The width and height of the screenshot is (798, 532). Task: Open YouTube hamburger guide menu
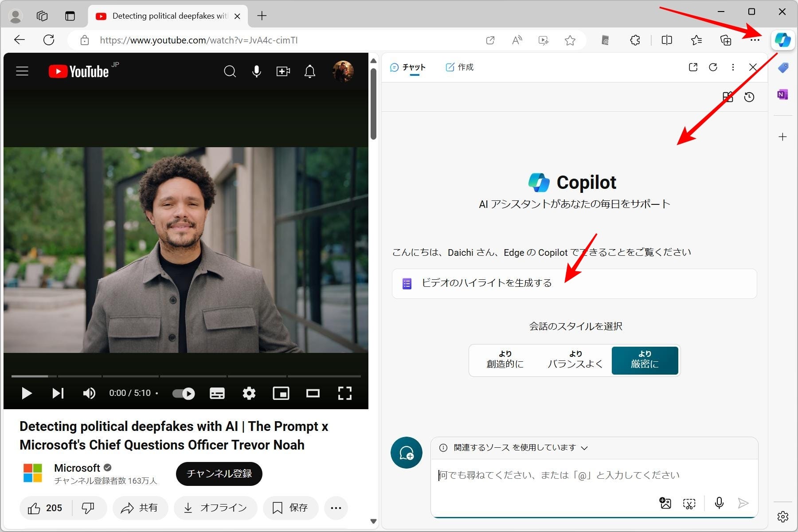22,71
